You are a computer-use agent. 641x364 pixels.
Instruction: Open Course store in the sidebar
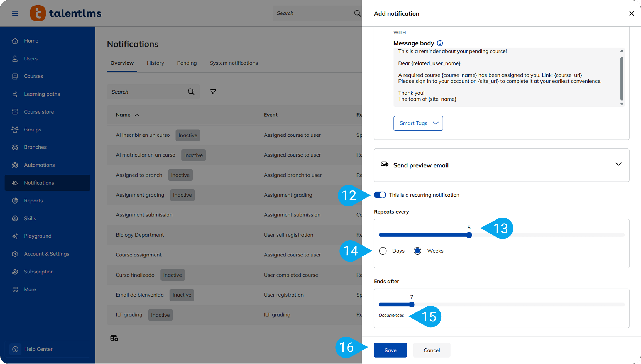coord(47,112)
